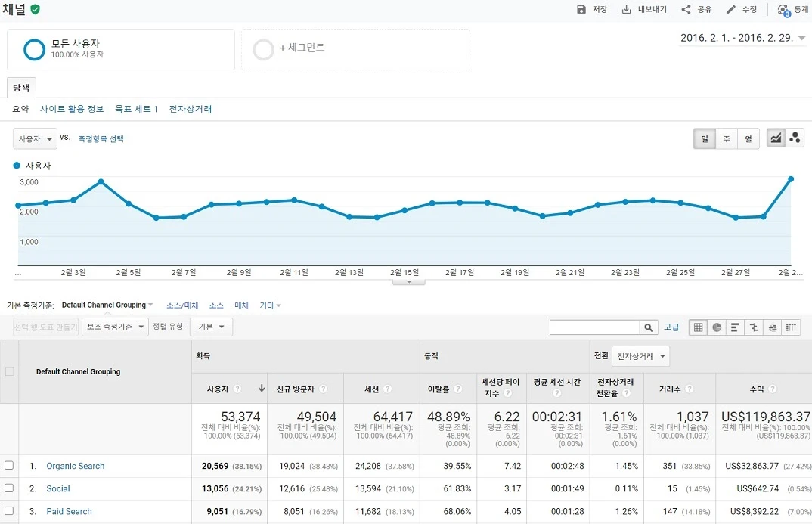Open the Social channel link
The width and height of the screenshot is (812, 524).
pos(58,488)
